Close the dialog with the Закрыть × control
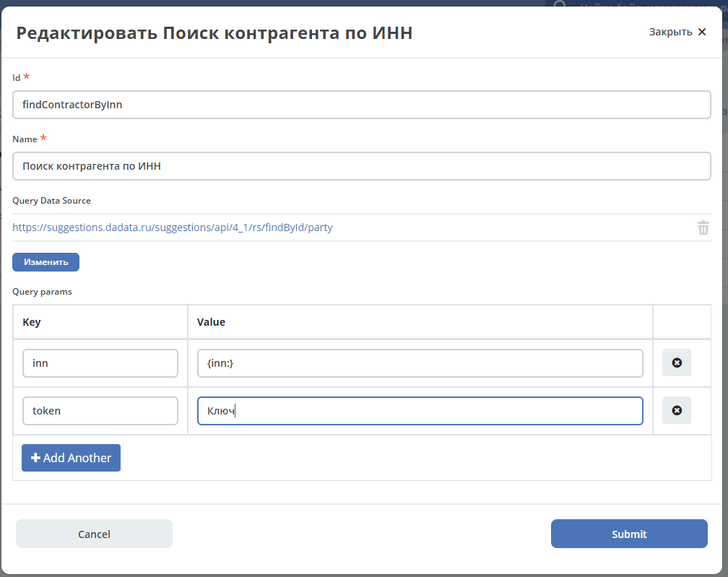728x577 pixels. click(677, 32)
